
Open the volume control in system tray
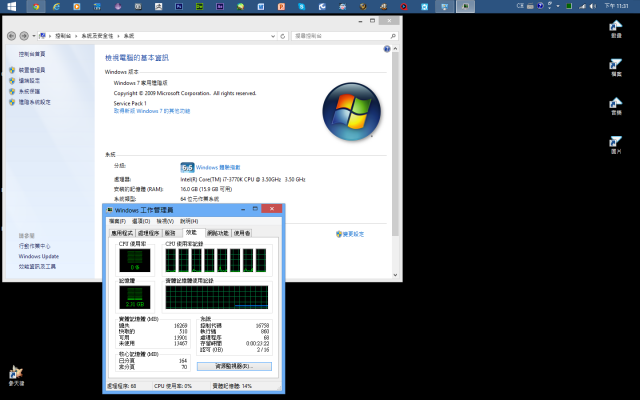tap(593, 6)
